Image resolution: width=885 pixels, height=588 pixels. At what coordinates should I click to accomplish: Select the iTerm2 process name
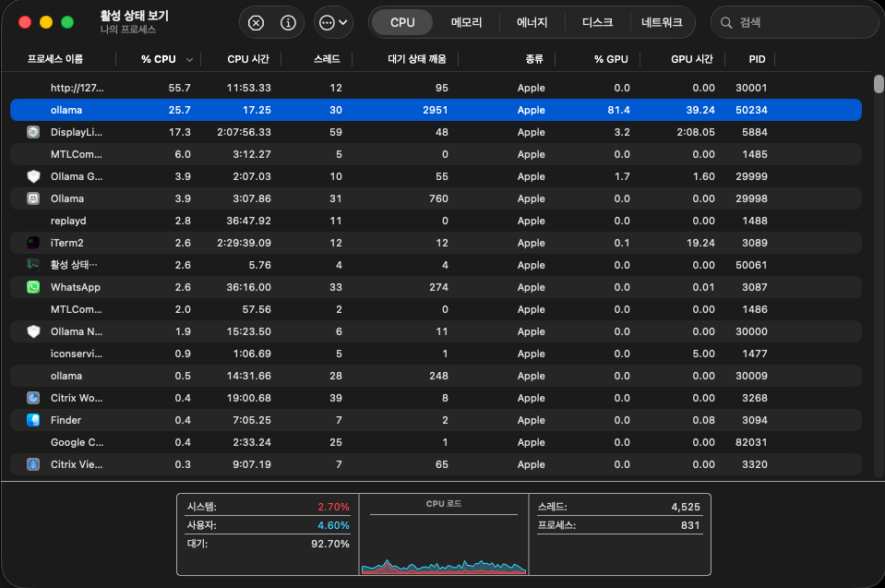pos(67,243)
